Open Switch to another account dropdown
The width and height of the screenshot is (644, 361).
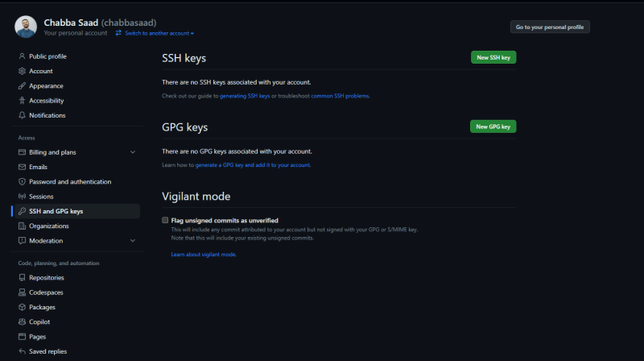pyautogui.click(x=159, y=33)
